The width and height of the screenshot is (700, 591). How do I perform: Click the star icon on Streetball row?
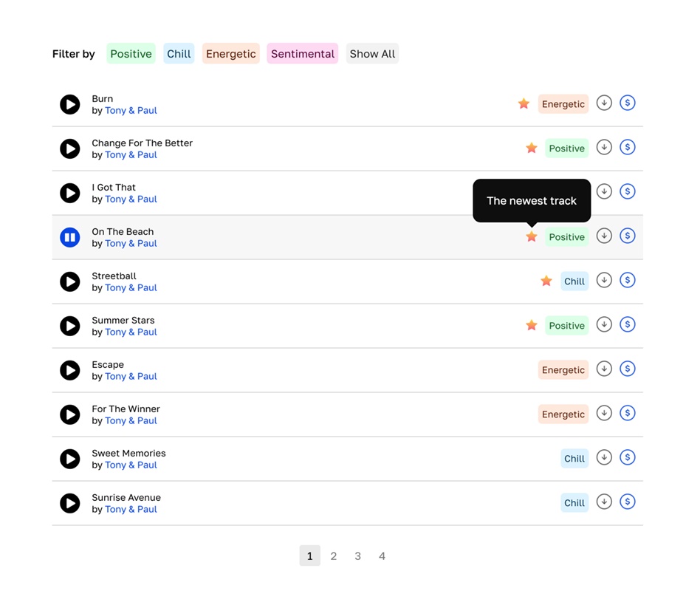coord(546,281)
